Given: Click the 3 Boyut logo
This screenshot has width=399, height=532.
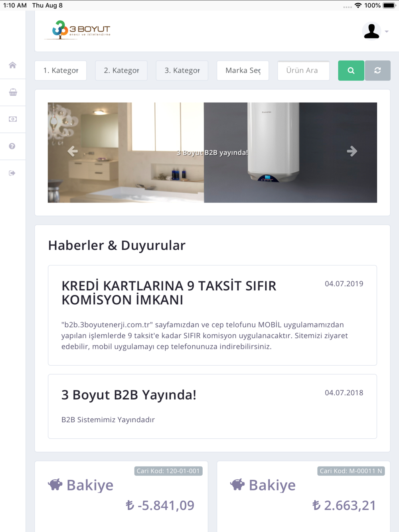Looking at the screenshot, I should point(77,30).
